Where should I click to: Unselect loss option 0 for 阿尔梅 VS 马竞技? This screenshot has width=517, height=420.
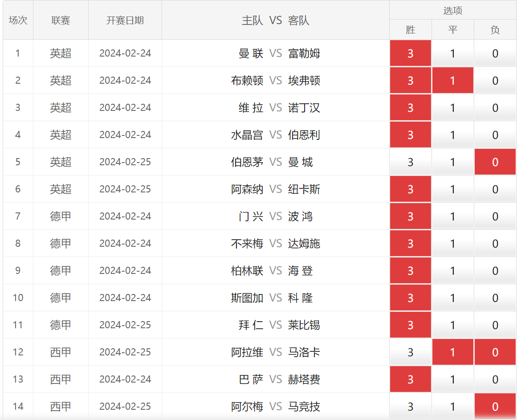pyautogui.click(x=495, y=406)
